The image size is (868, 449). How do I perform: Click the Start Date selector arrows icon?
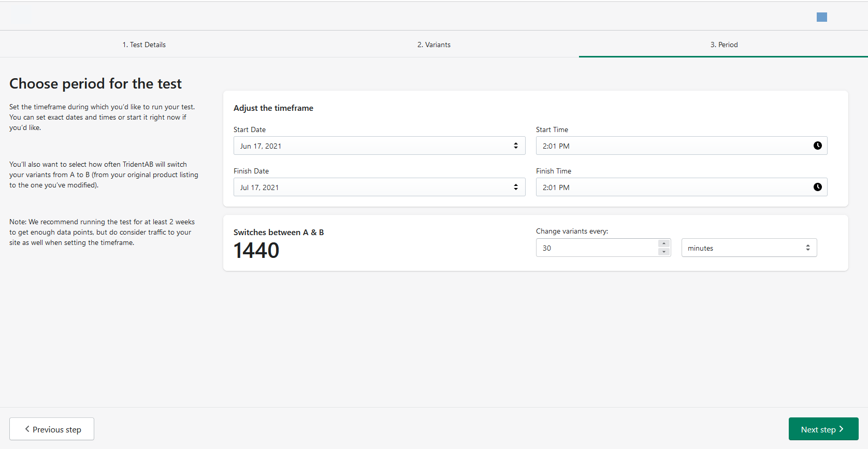tap(515, 146)
